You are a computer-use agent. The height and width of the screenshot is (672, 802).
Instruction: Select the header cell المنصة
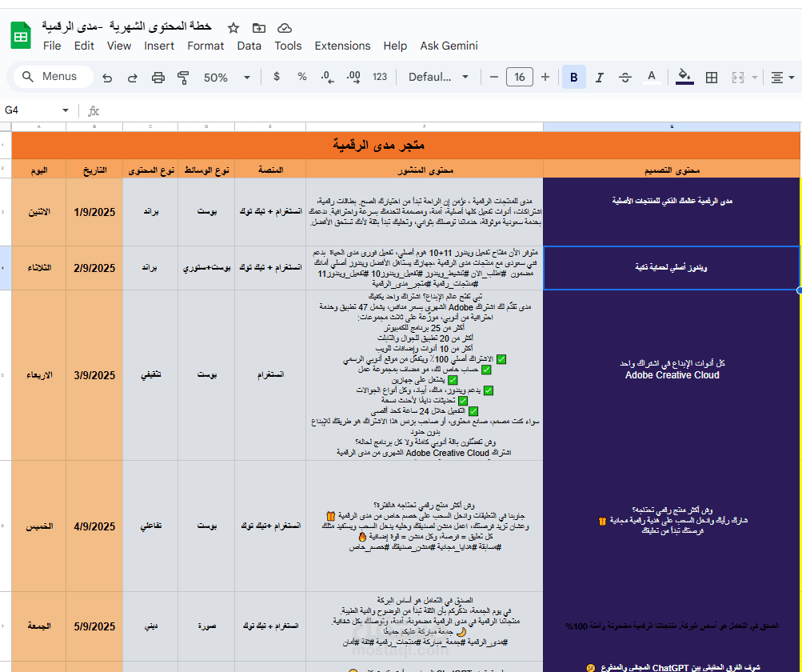pos(270,170)
